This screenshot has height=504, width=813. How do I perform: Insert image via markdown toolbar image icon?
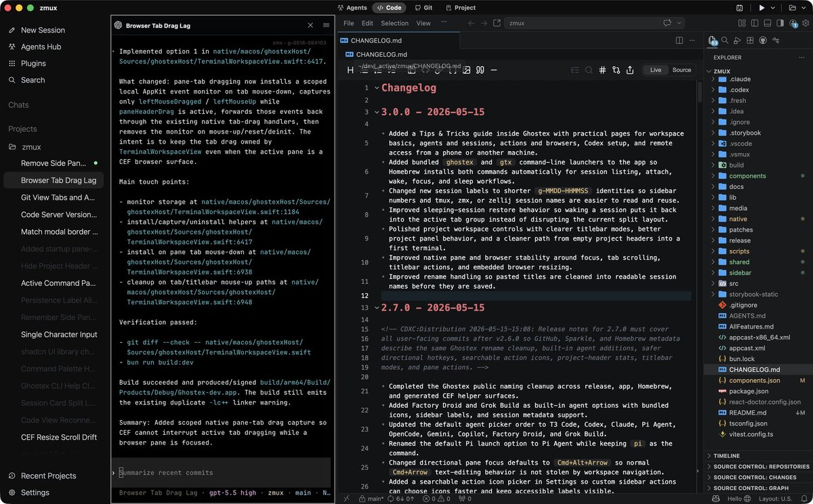point(466,70)
